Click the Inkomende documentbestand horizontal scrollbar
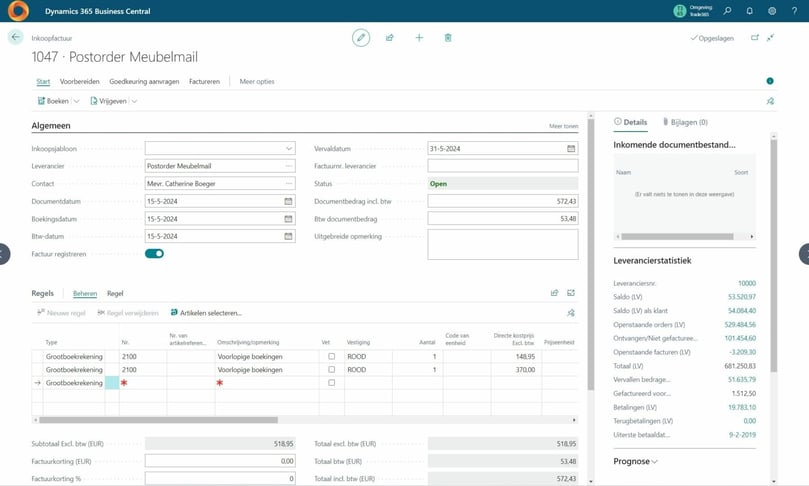Viewport: 809px width, 486px height. point(677,236)
